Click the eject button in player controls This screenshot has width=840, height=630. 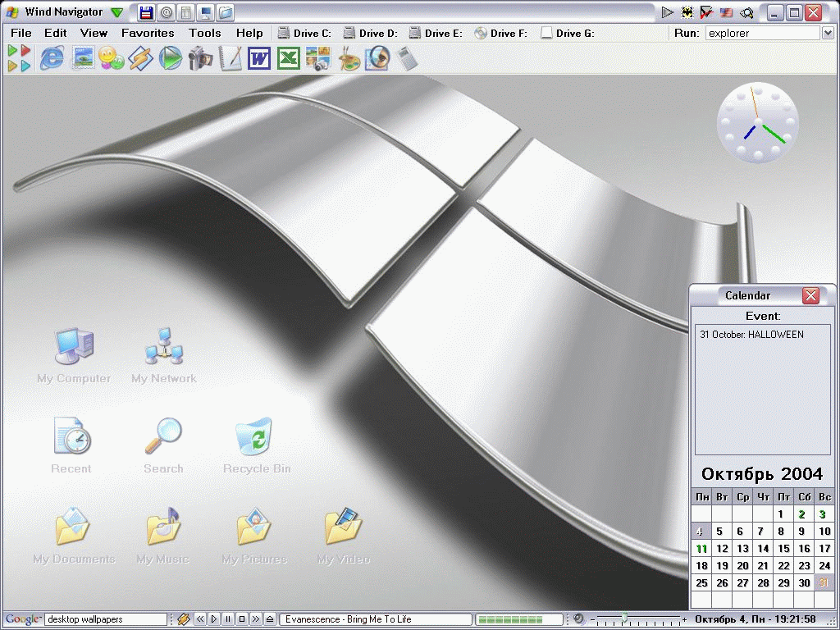tap(269, 619)
